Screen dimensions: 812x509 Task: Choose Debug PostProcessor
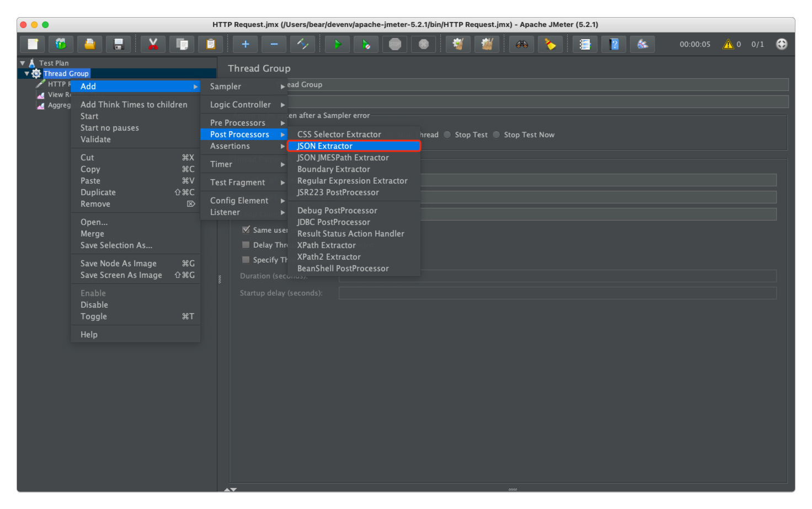coord(354,211)
